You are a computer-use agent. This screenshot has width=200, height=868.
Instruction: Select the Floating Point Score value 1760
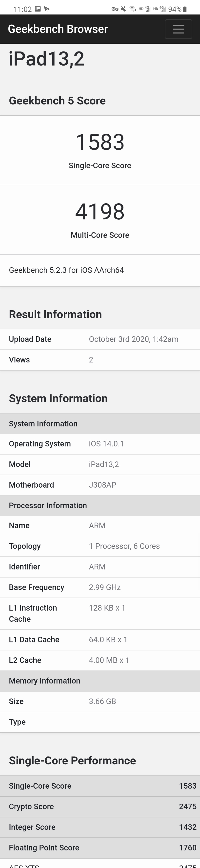pyautogui.click(x=188, y=847)
